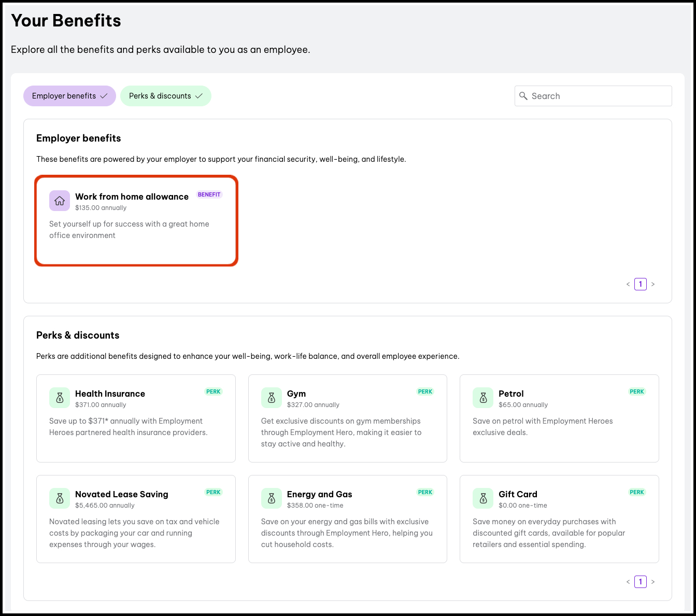Click the Search input field

599,96
